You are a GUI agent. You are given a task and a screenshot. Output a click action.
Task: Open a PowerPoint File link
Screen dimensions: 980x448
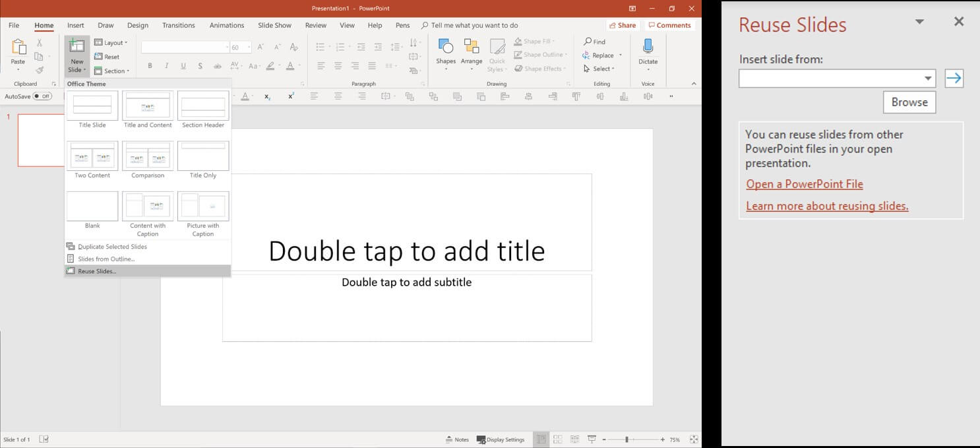[x=805, y=184]
